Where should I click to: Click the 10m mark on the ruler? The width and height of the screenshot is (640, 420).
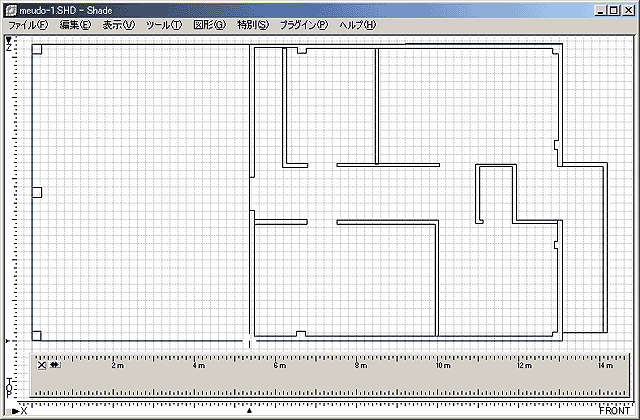443,365
